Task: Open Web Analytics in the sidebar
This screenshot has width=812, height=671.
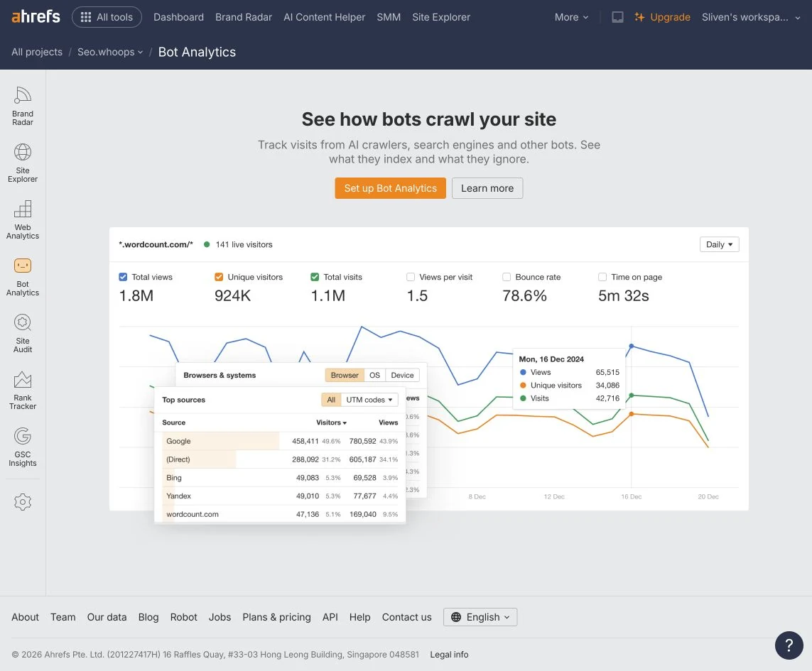Action: (x=23, y=220)
